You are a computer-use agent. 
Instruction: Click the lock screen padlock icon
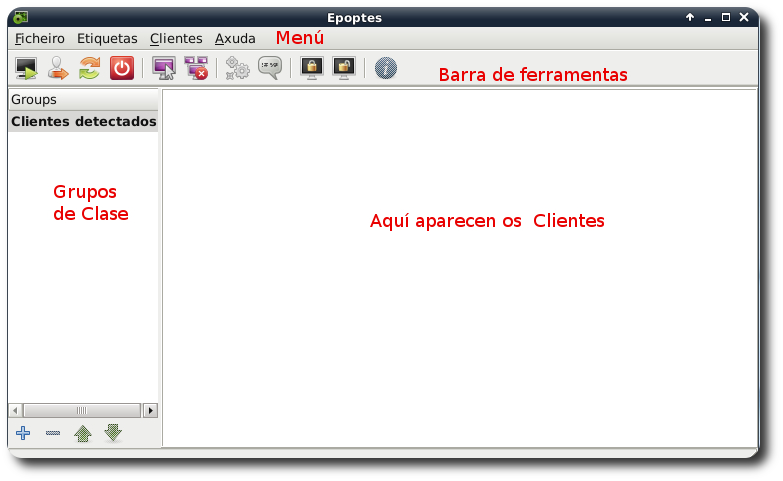(x=311, y=68)
